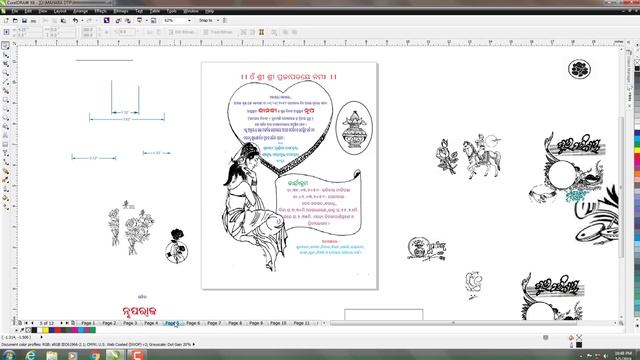
Task: Click the Print icon
Action: pos(33,20)
